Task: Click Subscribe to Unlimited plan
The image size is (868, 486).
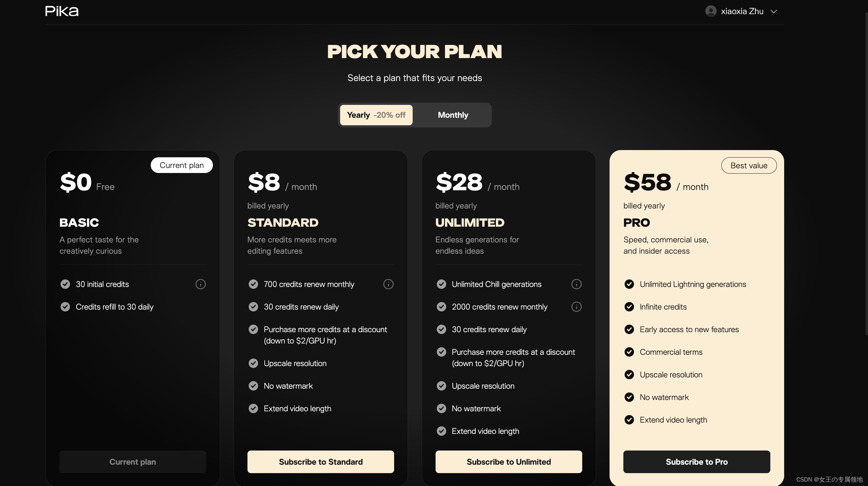Action: click(x=508, y=462)
